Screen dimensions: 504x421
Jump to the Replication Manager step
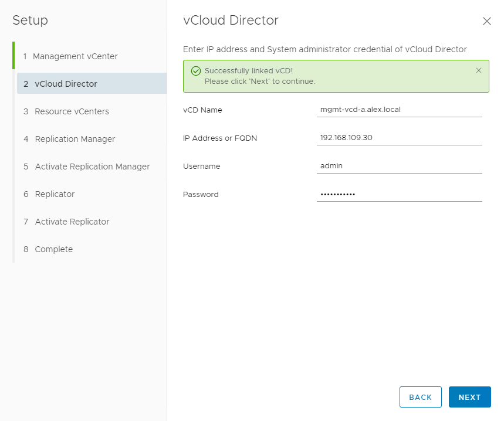pyautogui.click(x=75, y=139)
